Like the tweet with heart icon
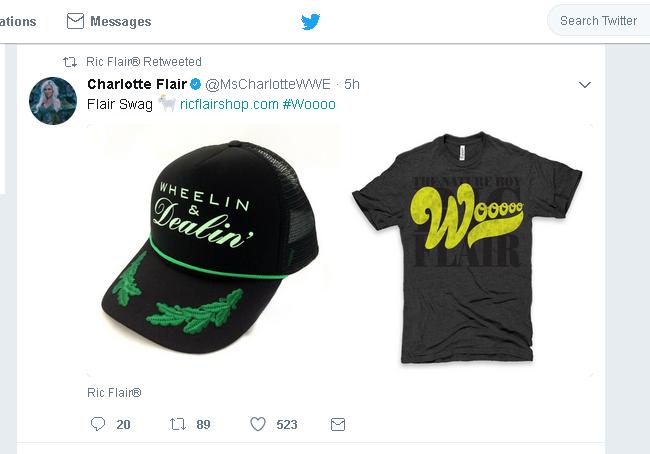Image resolution: width=650 pixels, height=454 pixels. (x=258, y=424)
